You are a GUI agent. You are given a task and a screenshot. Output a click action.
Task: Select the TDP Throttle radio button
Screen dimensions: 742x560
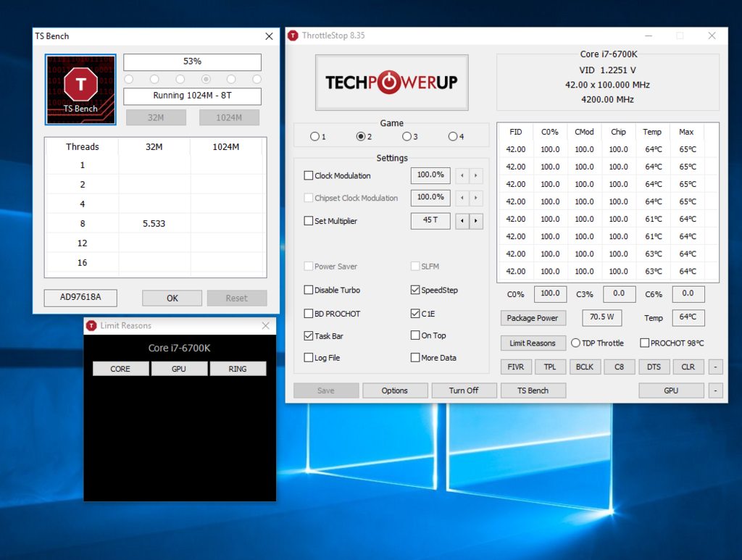tap(575, 343)
